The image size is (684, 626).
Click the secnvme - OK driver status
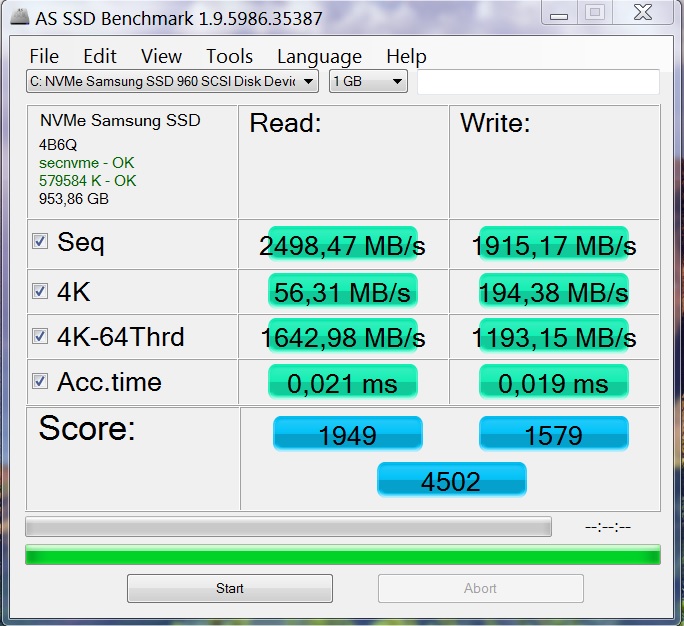(x=86, y=163)
